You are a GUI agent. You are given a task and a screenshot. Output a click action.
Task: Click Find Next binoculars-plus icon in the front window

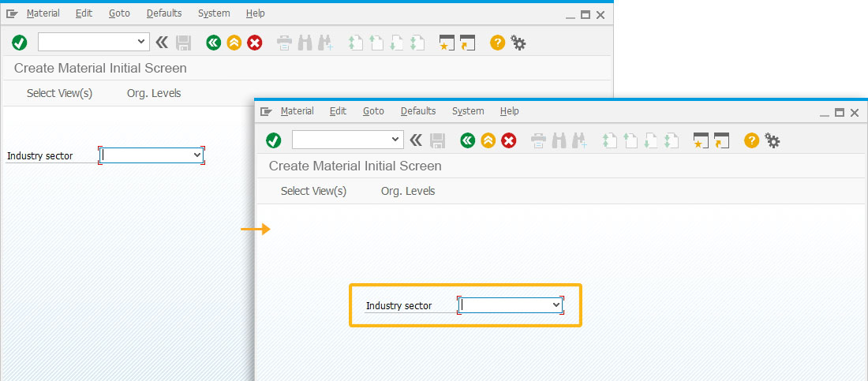pyautogui.click(x=580, y=140)
